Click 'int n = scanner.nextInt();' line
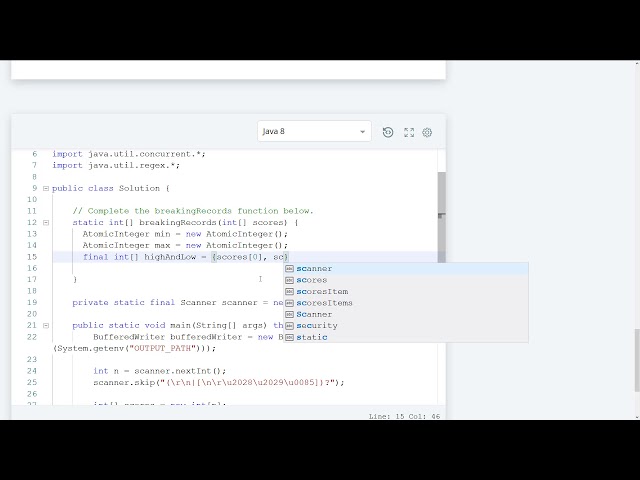Viewport: 640px width, 480px height. 159,371
